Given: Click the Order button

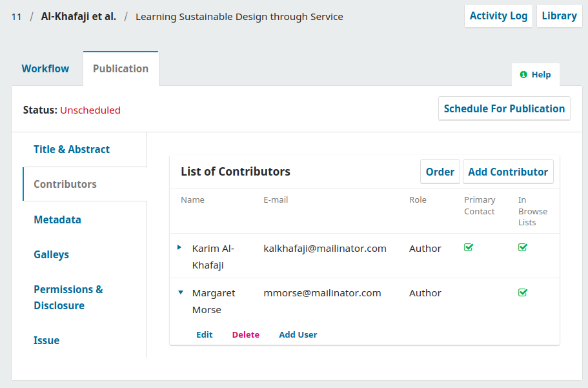Looking at the screenshot, I should pos(440,172).
